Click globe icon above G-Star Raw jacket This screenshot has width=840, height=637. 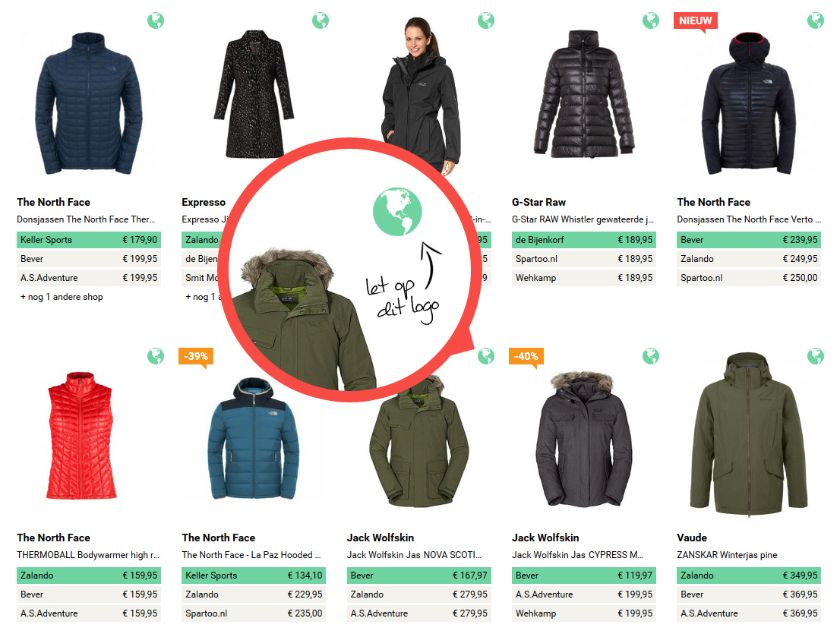click(x=651, y=20)
